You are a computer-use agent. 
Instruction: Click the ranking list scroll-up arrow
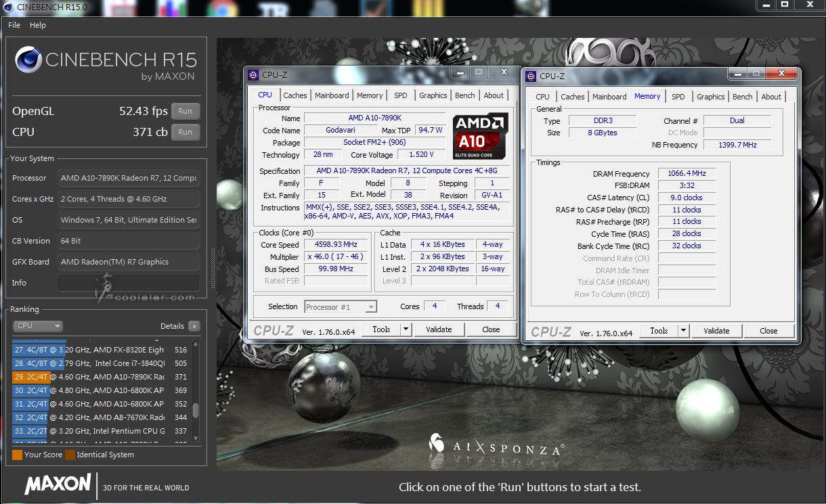pyautogui.click(x=196, y=344)
